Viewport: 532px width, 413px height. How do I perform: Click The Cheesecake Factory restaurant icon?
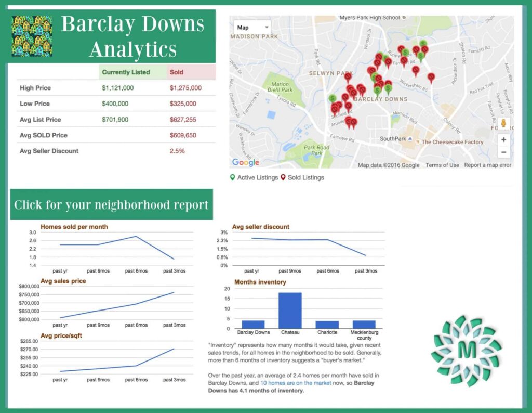pyautogui.click(x=418, y=141)
